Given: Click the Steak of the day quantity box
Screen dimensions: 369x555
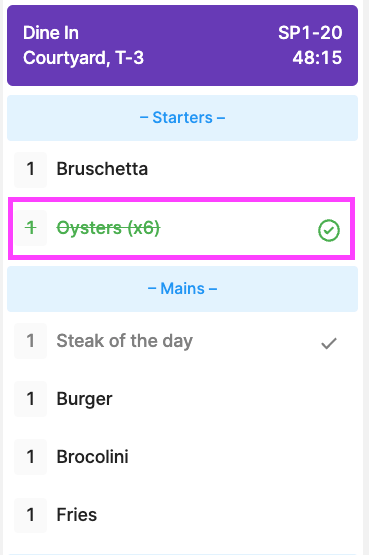Looking at the screenshot, I should pyautogui.click(x=30, y=341).
